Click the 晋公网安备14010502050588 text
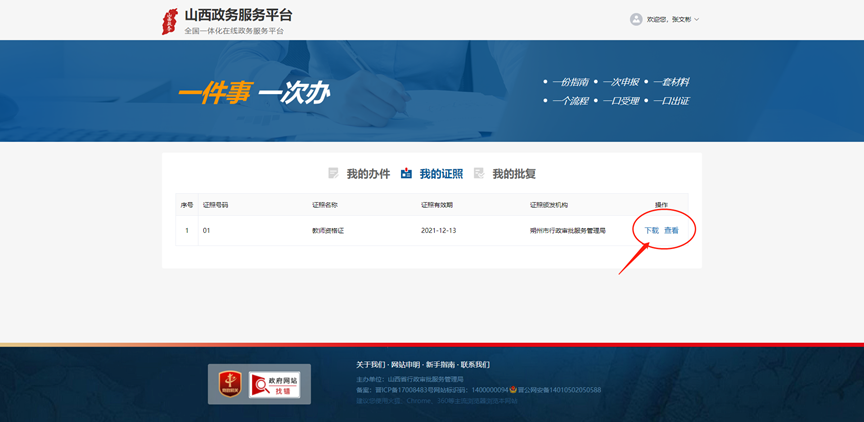 click(x=558, y=390)
